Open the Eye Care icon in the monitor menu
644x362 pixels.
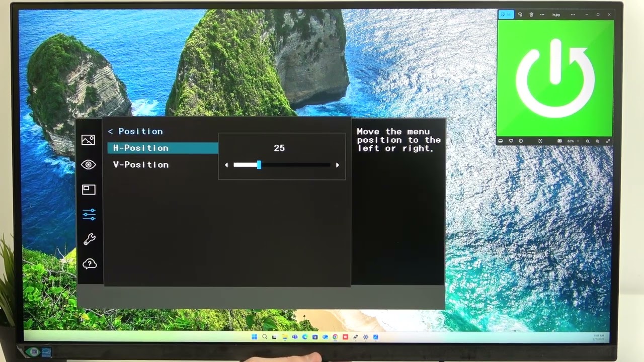tap(89, 164)
